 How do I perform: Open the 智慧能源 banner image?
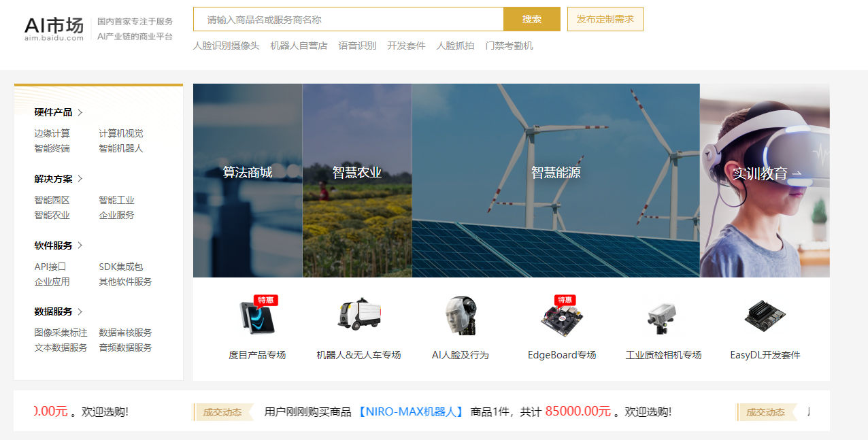[x=556, y=180]
